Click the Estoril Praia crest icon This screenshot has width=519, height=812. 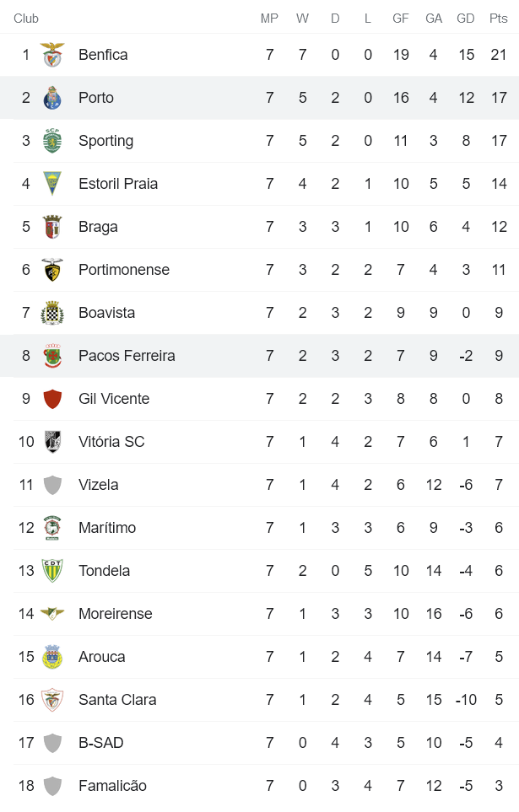tap(52, 184)
